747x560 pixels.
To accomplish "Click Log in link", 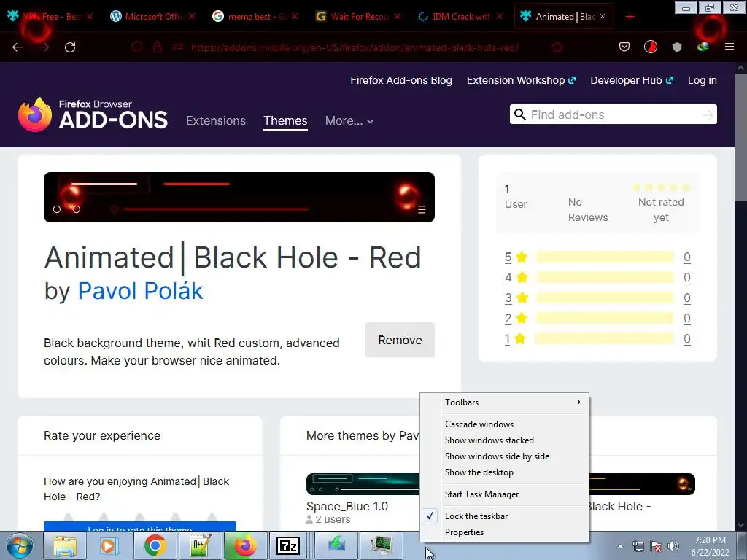I will click(703, 80).
